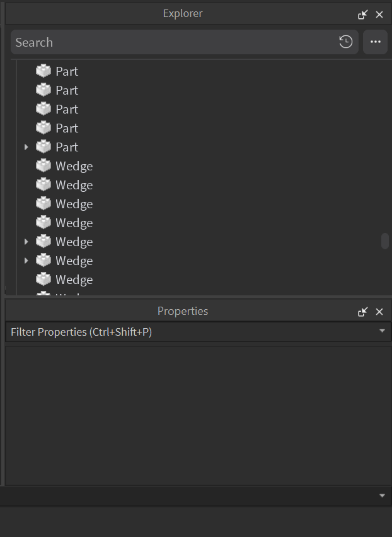Expand the upper Wedge that has an arrow

click(x=26, y=242)
